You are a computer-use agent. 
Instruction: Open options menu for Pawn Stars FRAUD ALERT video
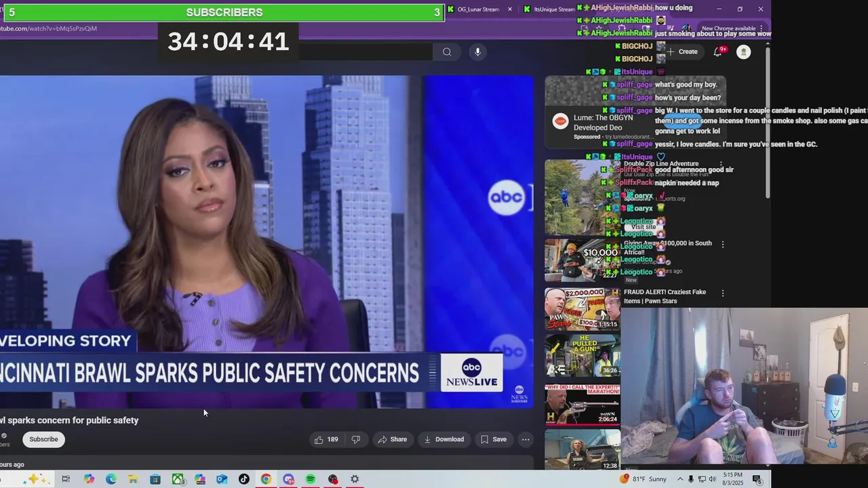722,293
